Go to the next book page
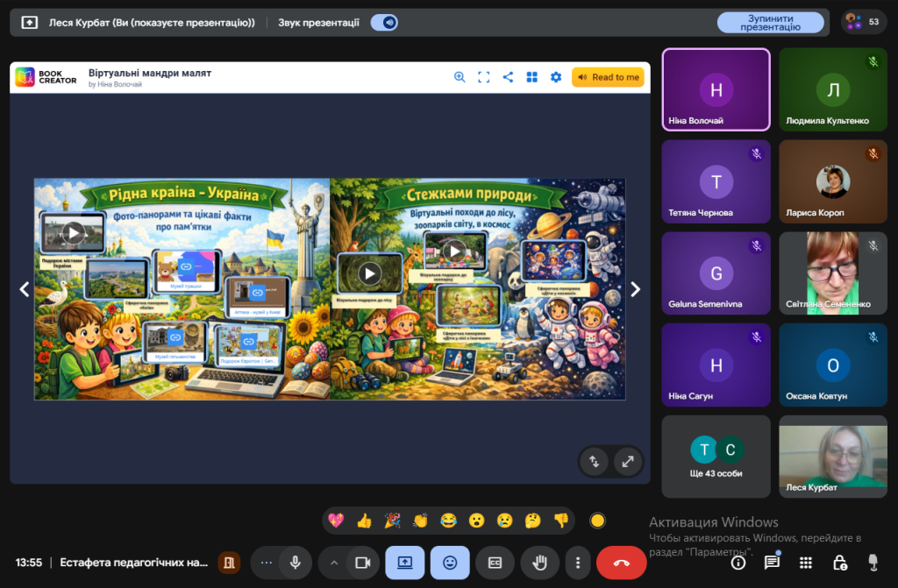Image resolution: width=898 pixels, height=588 pixels. tap(636, 289)
